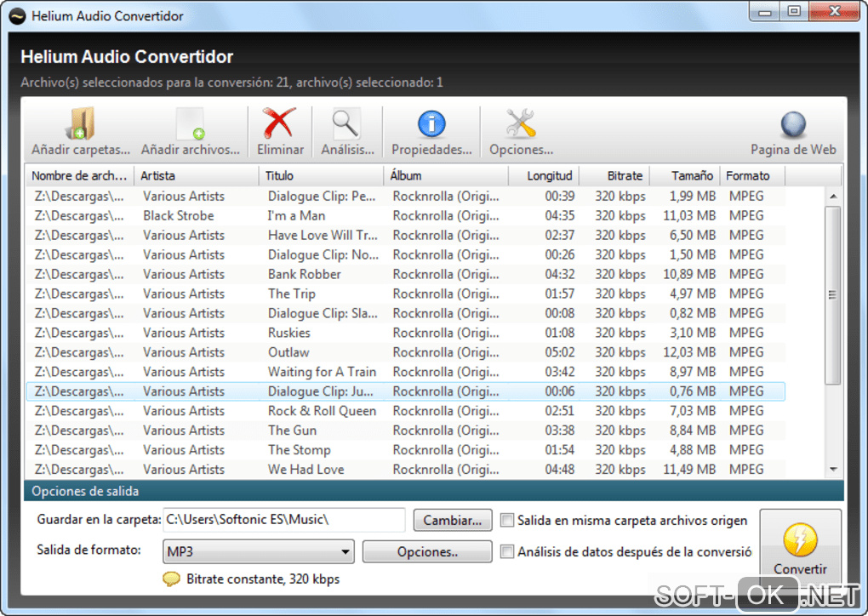Select the row titled Dialogue Clip: Pe...
Screen dimensions: 868x616
[405, 197]
